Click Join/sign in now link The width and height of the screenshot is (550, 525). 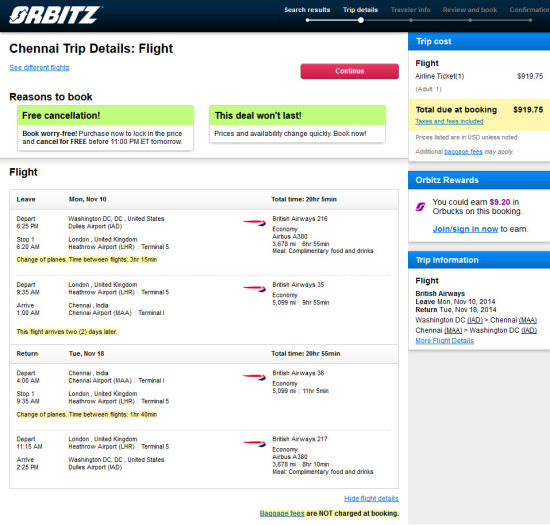pyautogui.click(x=465, y=229)
